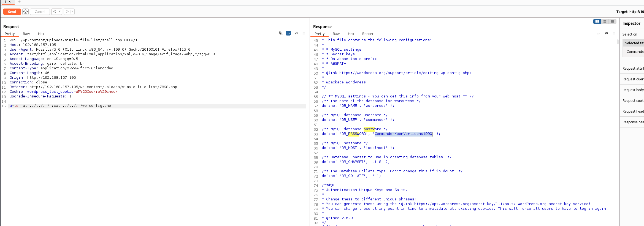Open response viewer hamburger menu
The height and width of the screenshot is (226, 644).
tap(614, 33)
